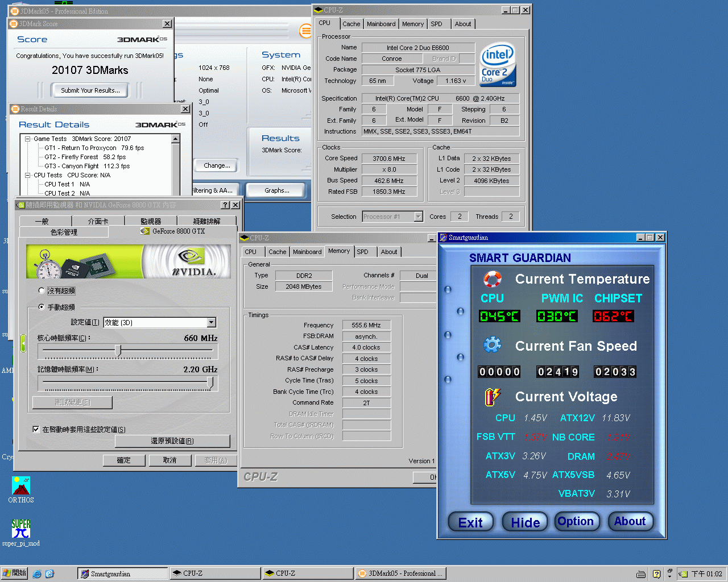This screenshot has width=728, height=582.
Task: Select the no overclocking radio button
Action: [x=42, y=290]
